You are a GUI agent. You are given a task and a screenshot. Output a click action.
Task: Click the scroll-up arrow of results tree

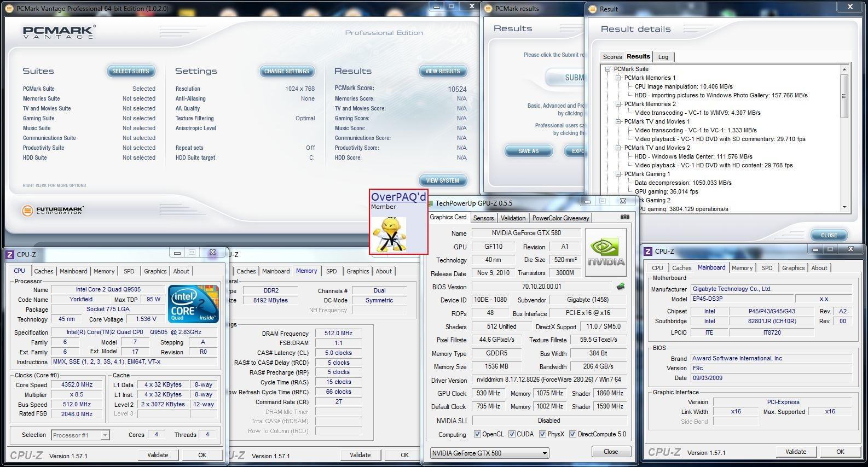(844, 69)
